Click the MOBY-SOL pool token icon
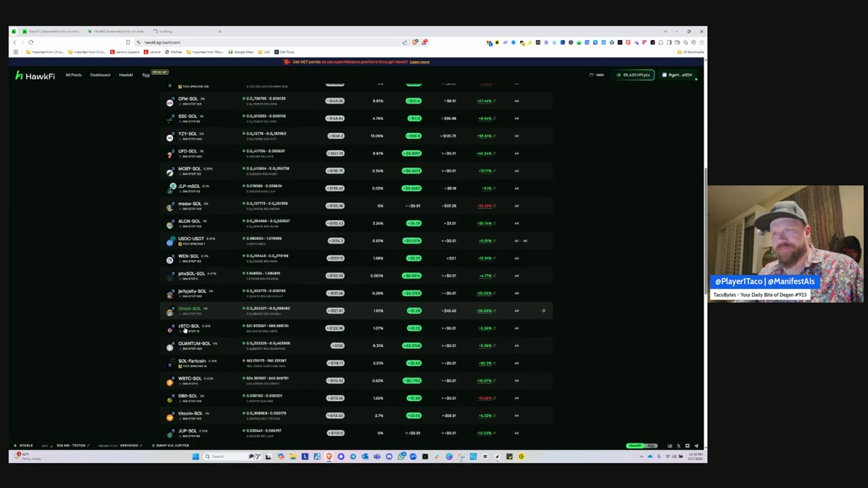The image size is (868, 488). click(170, 171)
